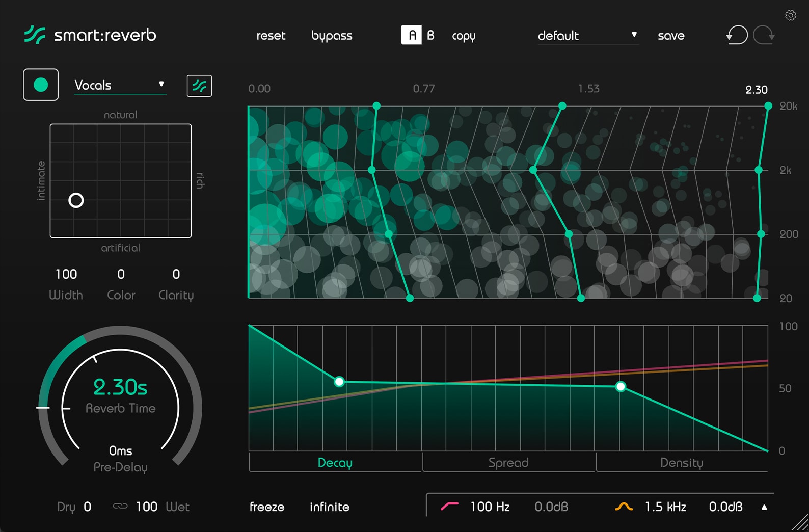Click the green record learn button
This screenshot has width=809, height=532.
coord(41,85)
